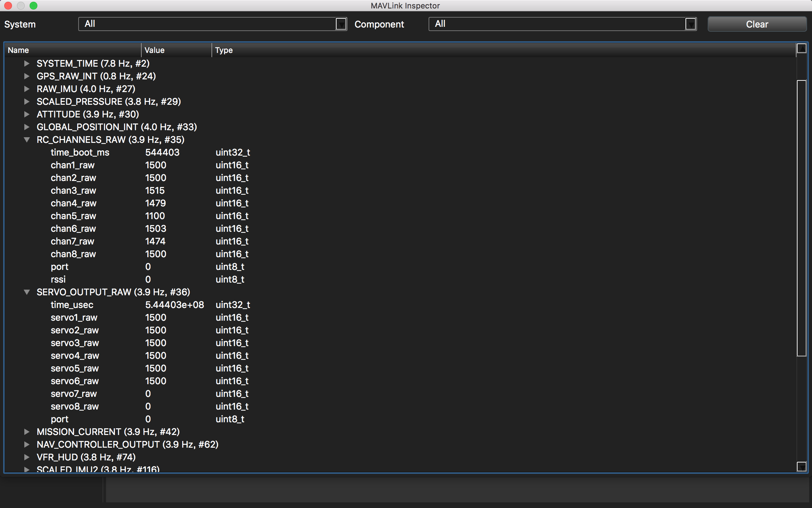Select the servo8_raw field

pyautogui.click(x=75, y=406)
